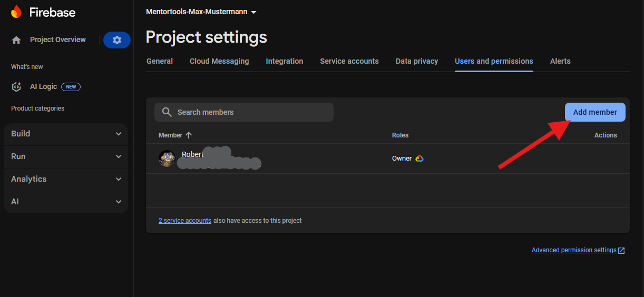Click the Product categories label
Screen dimensions: 644x297
[x=37, y=108]
